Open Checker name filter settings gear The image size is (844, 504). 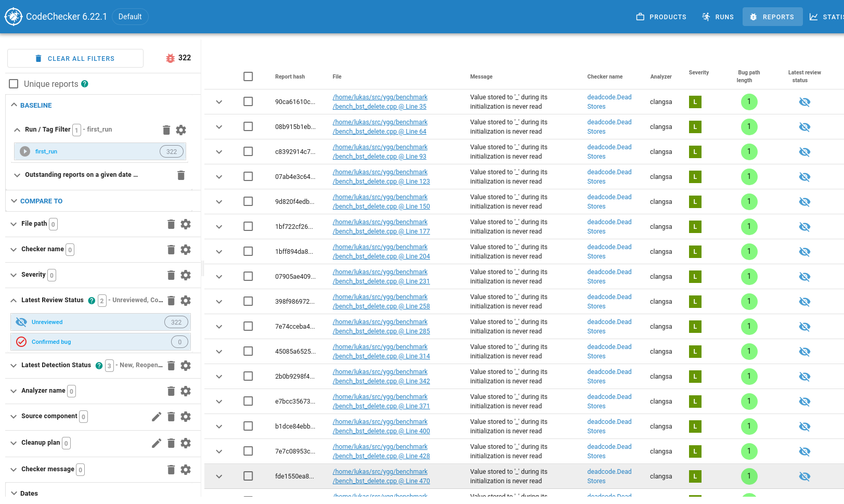tap(186, 250)
